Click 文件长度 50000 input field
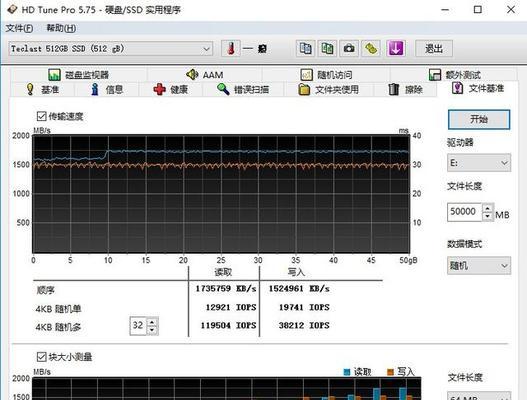The height and width of the screenshot is (400, 527). coord(464,212)
